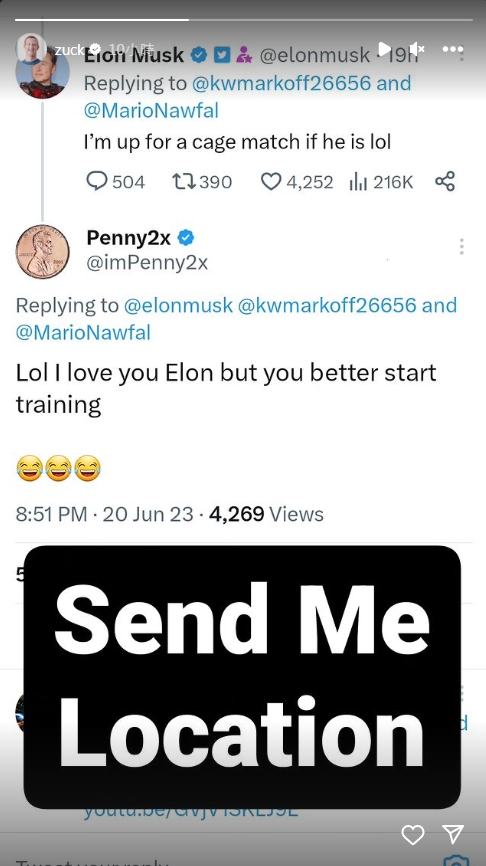486x866 pixels.
Task: Click the Penny2x penny avatar
Action: (43, 251)
